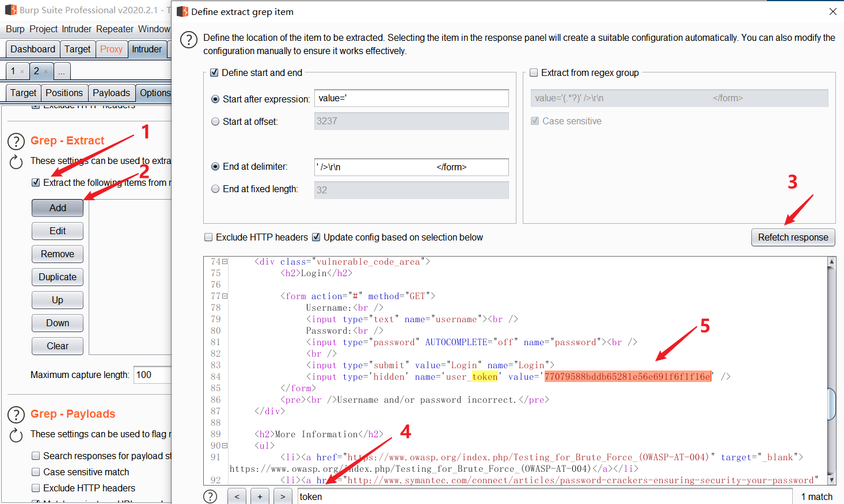
Task: Click the Up button
Action: (58, 300)
